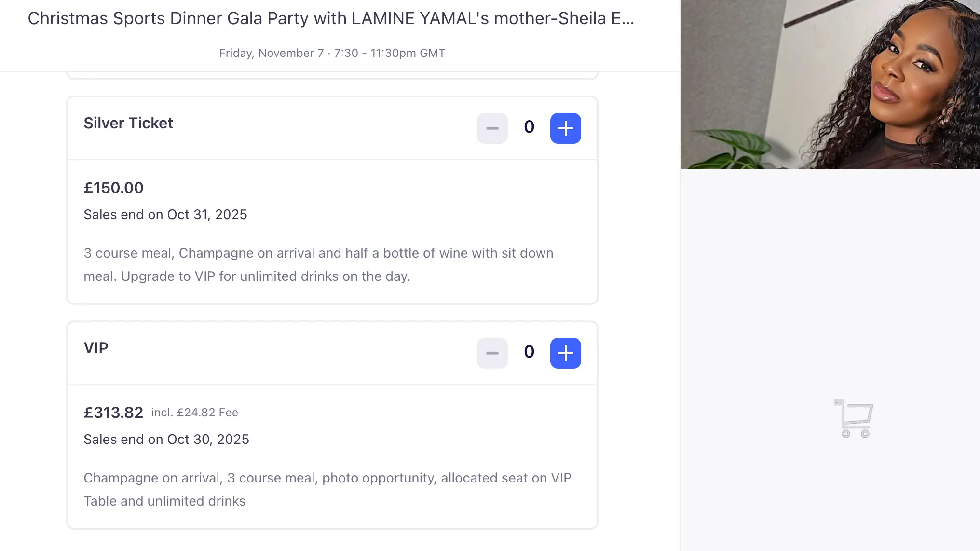
Task: Click the VIP price £313.82
Action: point(113,413)
